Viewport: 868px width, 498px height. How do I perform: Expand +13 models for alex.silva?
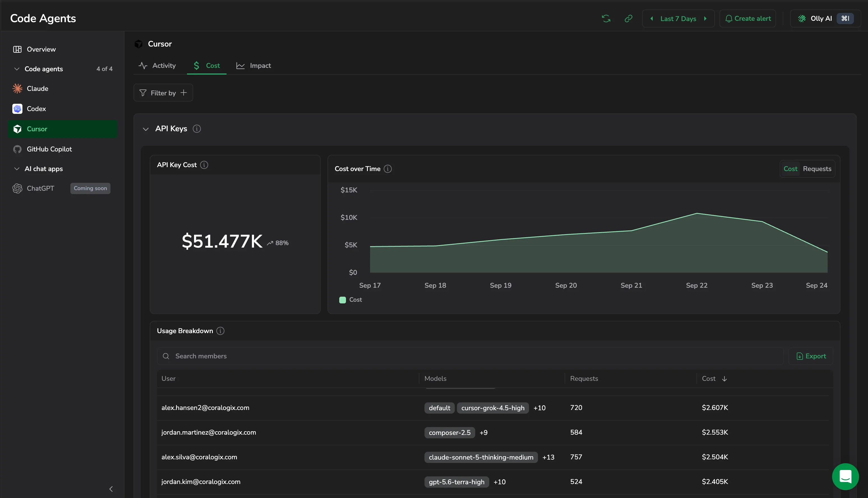pos(548,457)
